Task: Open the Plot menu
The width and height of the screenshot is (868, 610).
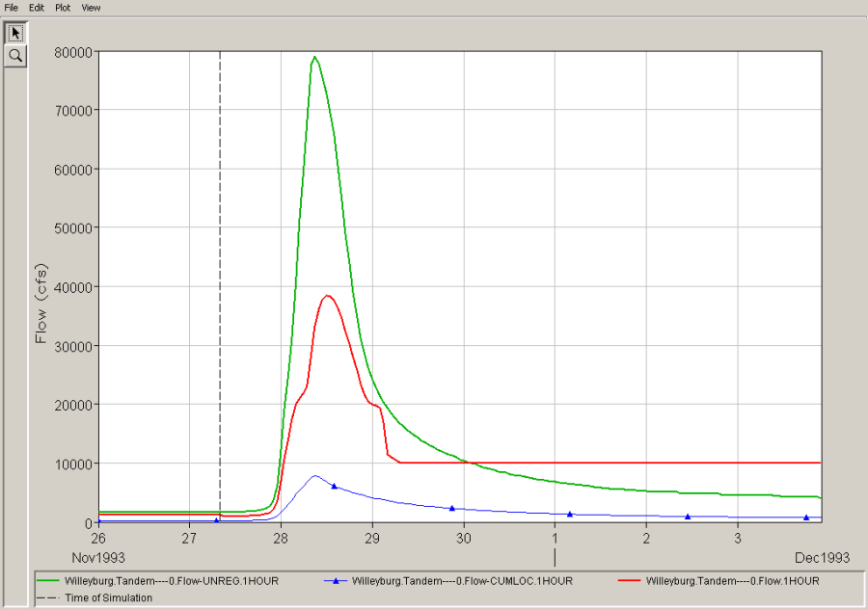Action: point(63,8)
